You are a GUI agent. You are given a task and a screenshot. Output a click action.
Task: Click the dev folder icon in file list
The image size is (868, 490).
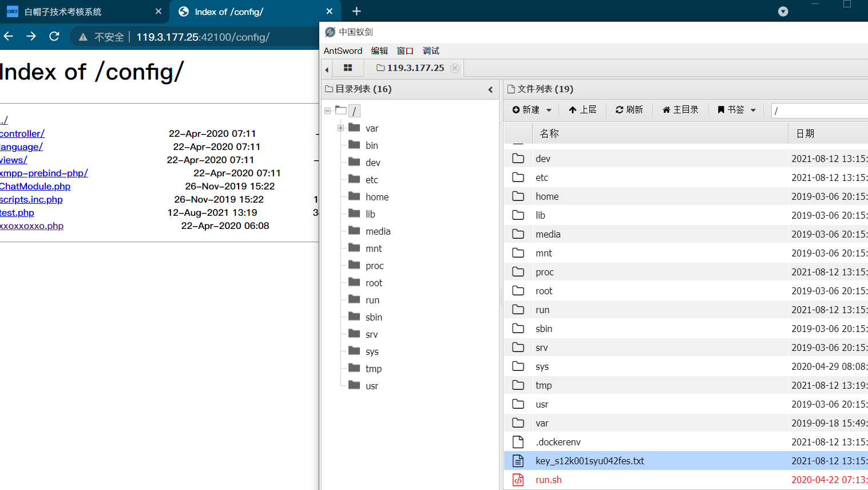pyautogui.click(x=518, y=159)
